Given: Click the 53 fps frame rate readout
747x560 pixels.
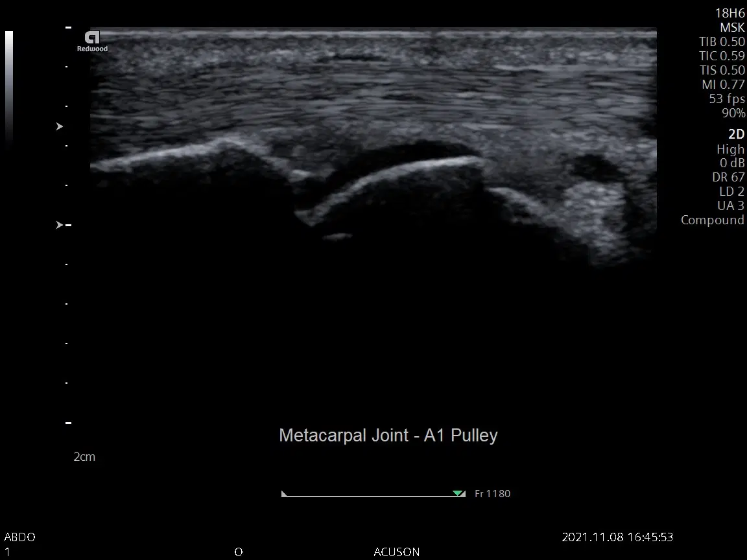Looking at the screenshot, I should 727,99.
